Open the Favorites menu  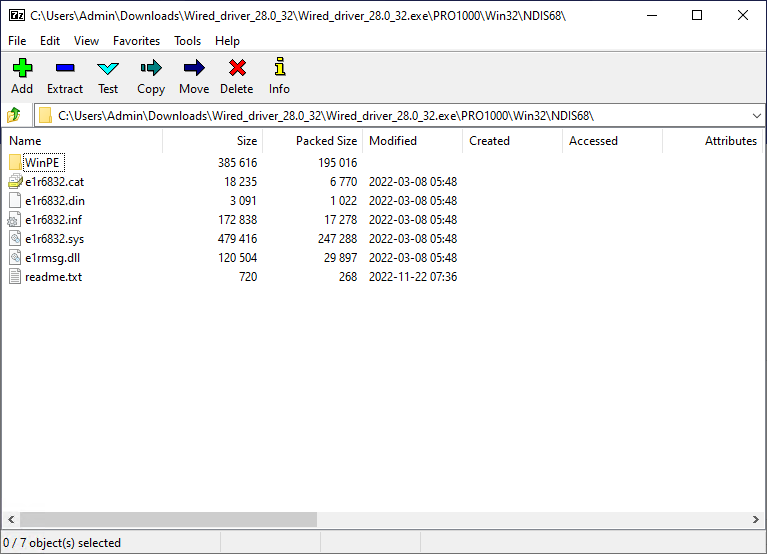[136, 41]
